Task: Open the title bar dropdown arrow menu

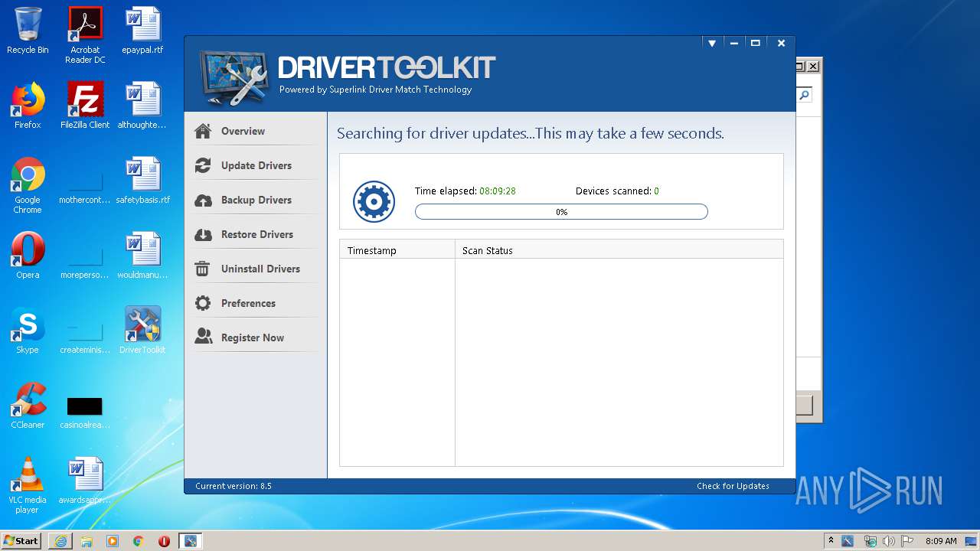Action: click(711, 44)
